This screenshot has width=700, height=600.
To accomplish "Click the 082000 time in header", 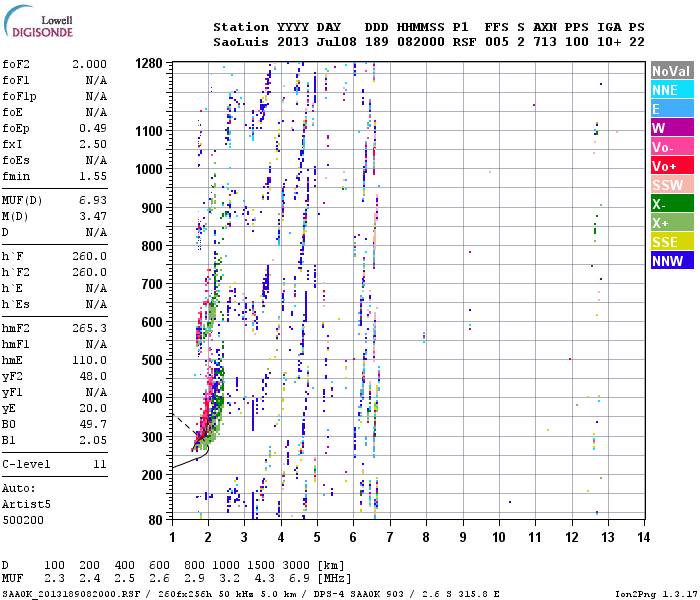I will pos(421,42).
